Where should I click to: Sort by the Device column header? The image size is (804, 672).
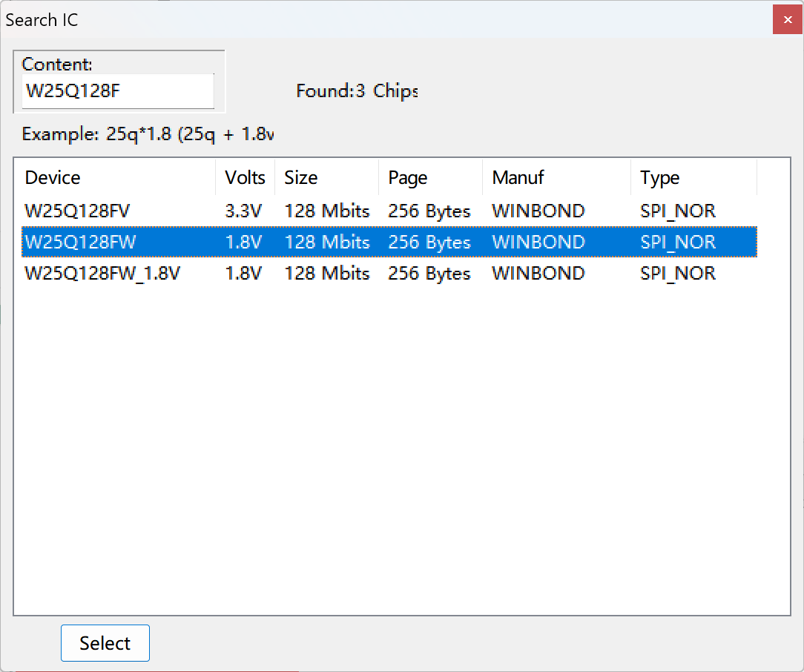pos(115,177)
